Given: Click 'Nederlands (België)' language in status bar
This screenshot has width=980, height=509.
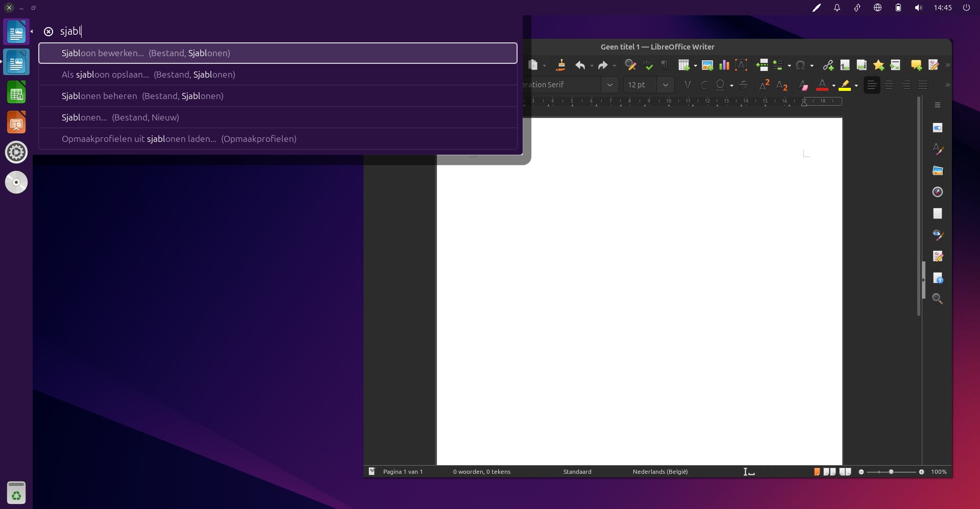Looking at the screenshot, I should pyautogui.click(x=660, y=472).
